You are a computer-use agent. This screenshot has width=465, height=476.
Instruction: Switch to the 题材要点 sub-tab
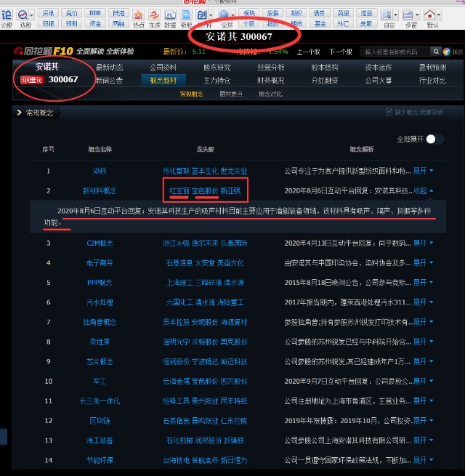tap(231, 94)
